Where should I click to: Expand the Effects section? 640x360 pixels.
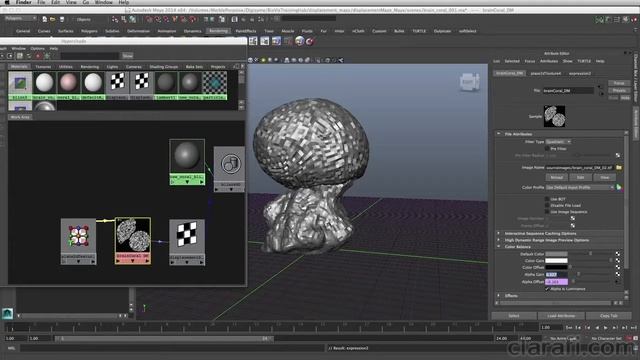coord(498,296)
